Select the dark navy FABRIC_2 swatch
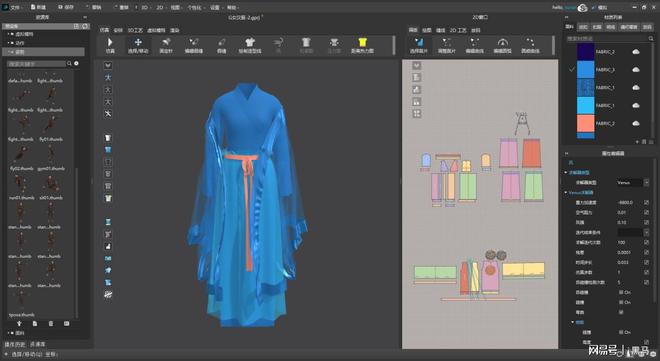660x361 pixels. click(585, 52)
